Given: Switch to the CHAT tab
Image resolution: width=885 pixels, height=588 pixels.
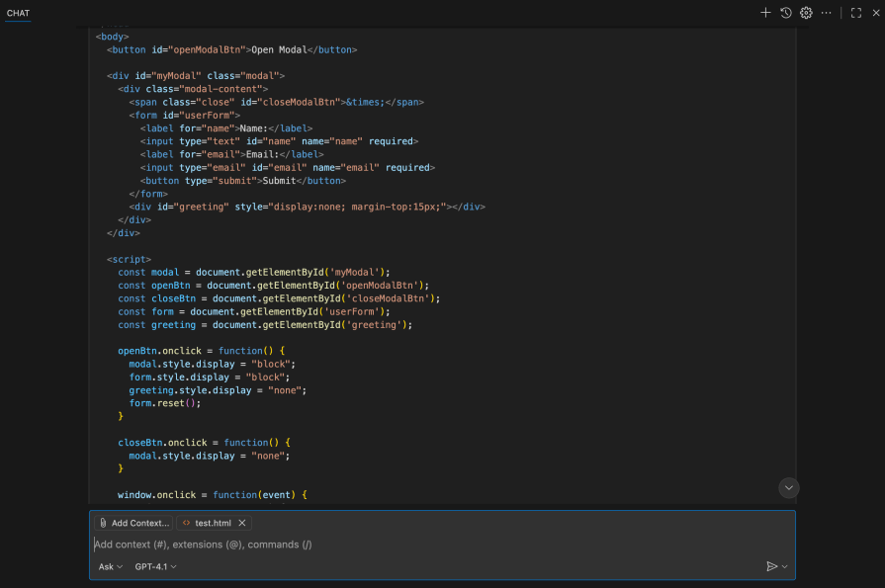Looking at the screenshot, I should click(19, 13).
